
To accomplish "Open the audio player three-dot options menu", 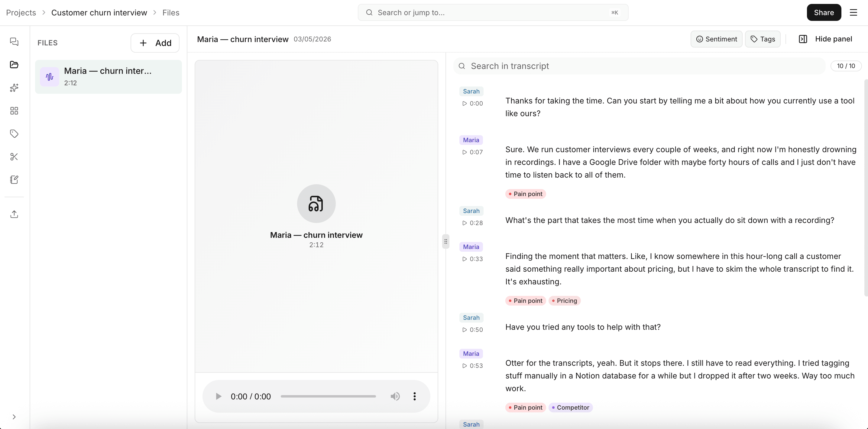I will point(414,396).
